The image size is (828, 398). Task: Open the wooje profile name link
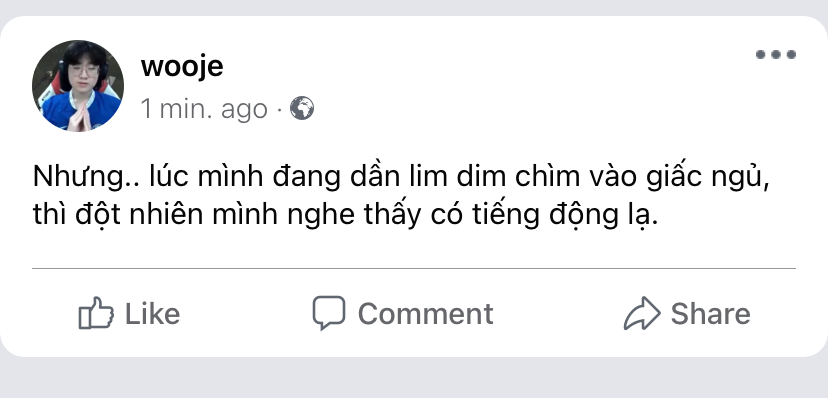click(x=182, y=67)
